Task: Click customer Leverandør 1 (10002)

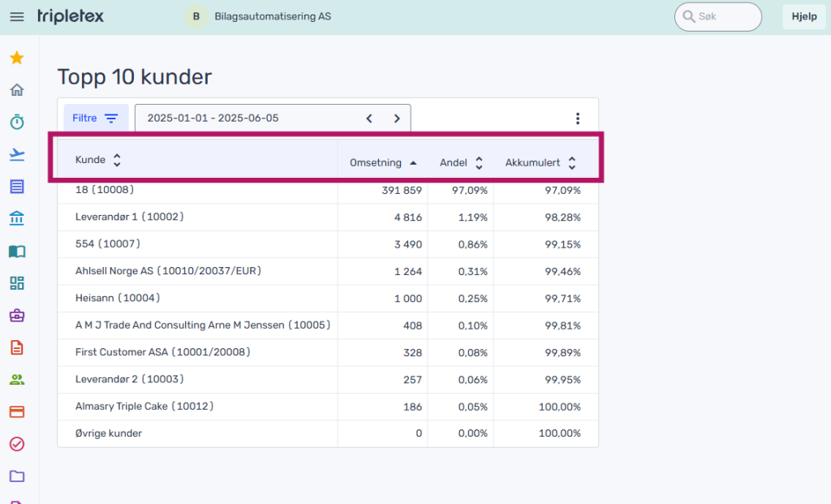Action: point(129,217)
